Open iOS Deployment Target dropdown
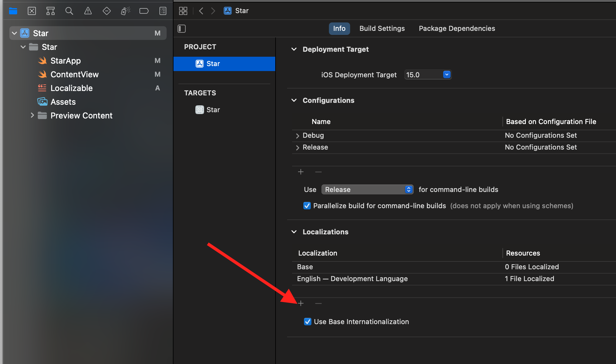The width and height of the screenshot is (616, 364). coord(447,74)
